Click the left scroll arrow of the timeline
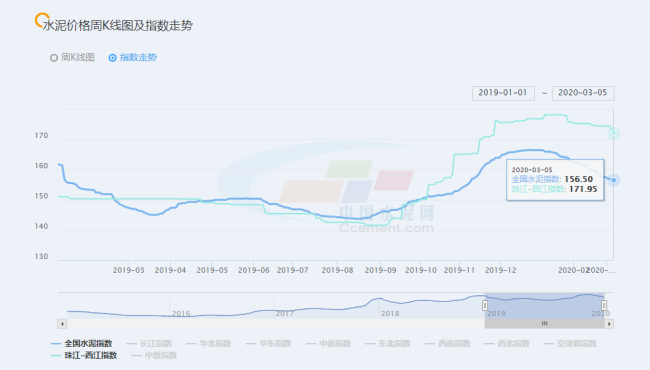 62,324
